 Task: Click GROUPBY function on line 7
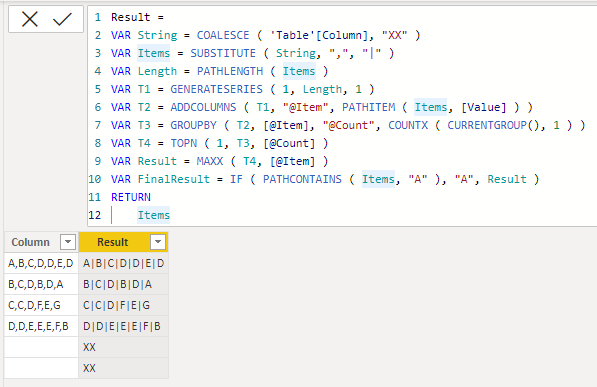point(193,125)
